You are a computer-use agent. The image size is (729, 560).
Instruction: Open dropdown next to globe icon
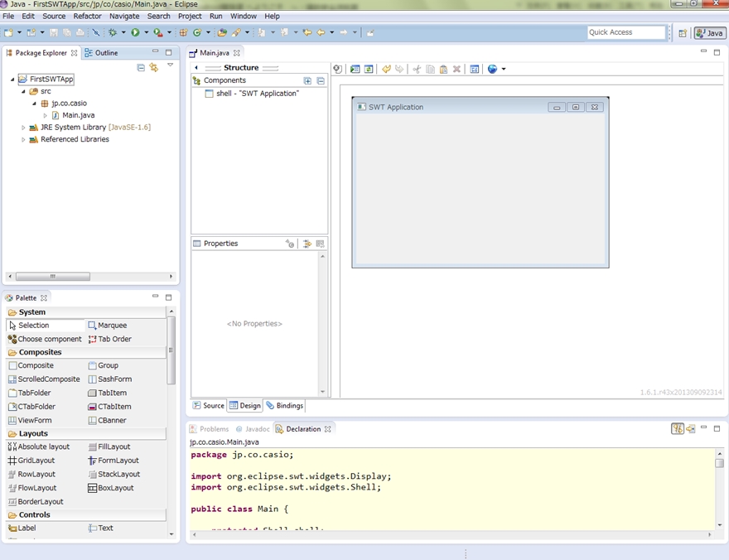click(504, 70)
